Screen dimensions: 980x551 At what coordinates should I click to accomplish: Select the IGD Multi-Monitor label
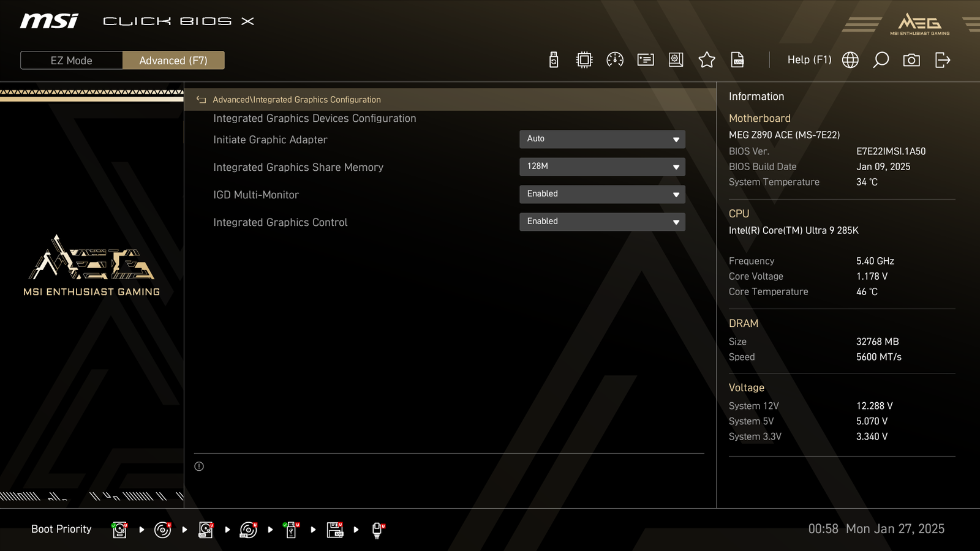click(256, 195)
